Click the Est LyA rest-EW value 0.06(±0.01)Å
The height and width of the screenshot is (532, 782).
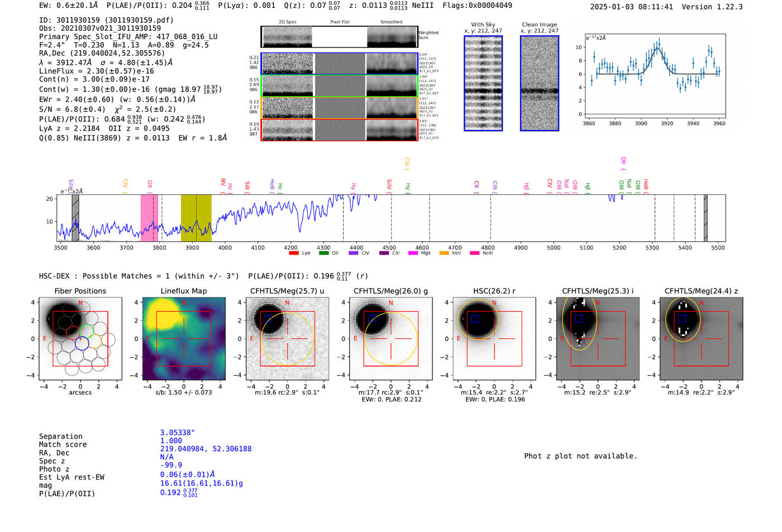[x=188, y=475]
